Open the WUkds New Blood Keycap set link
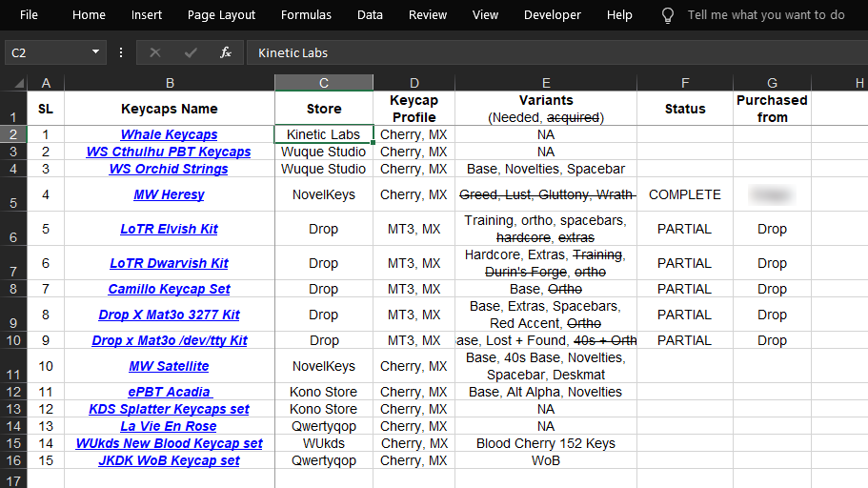 tap(169, 444)
